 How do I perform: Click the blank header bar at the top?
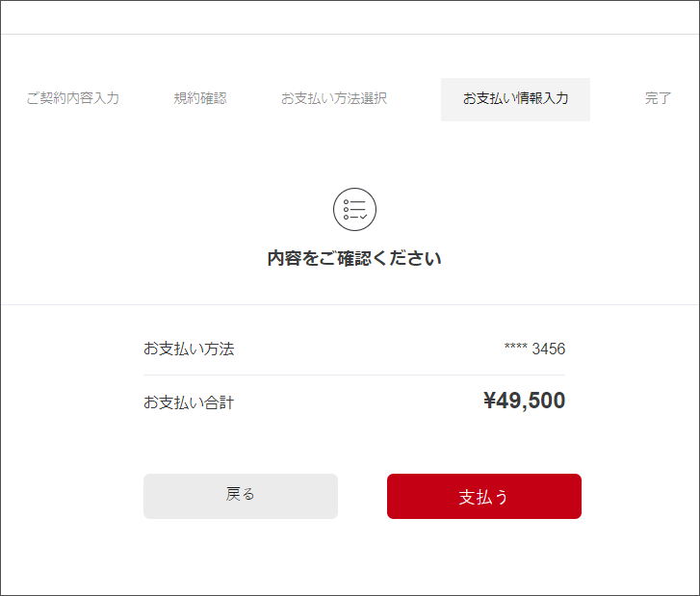click(350, 17)
